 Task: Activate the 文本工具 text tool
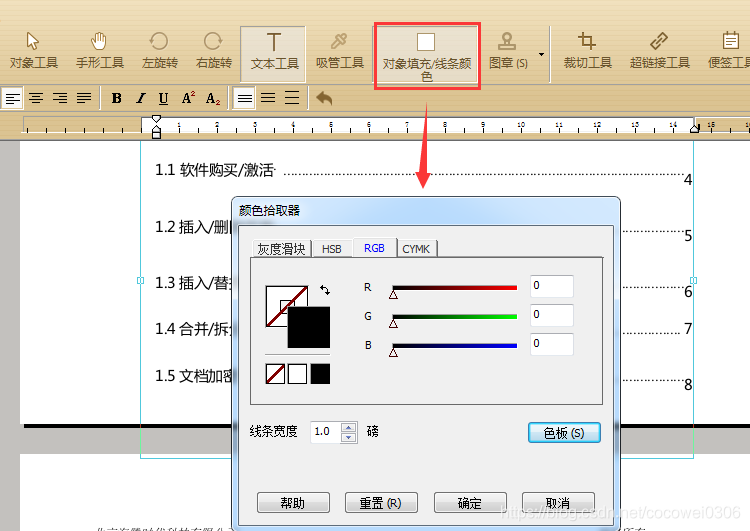tap(273, 54)
